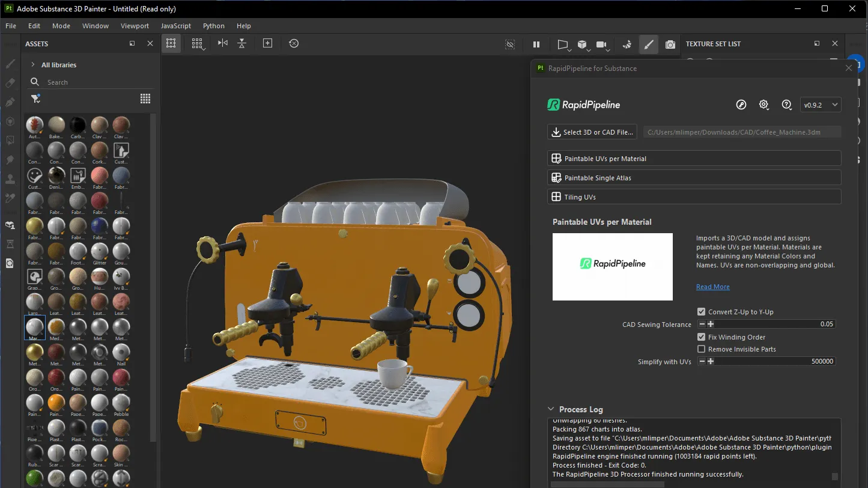Collapse the Process Log section
The width and height of the screenshot is (868, 488).
click(551, 409)
